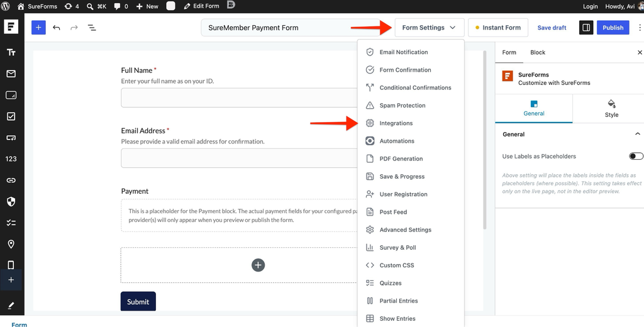Select the General settings tab

click(x=534, y=109)
